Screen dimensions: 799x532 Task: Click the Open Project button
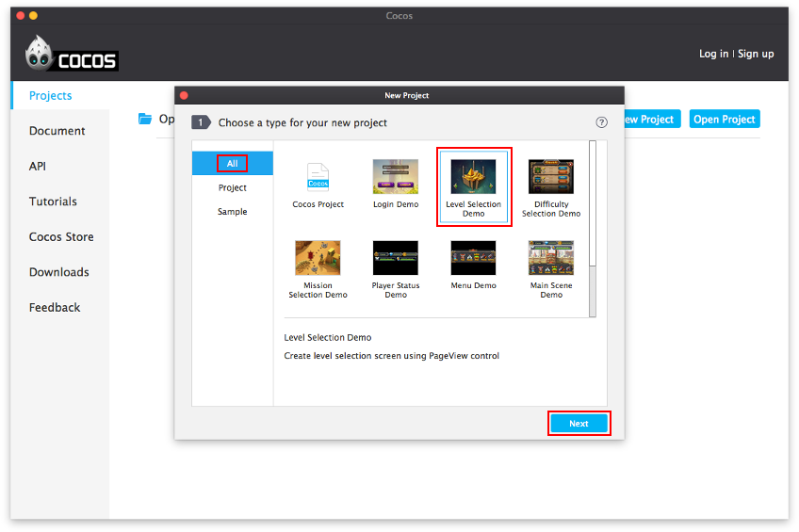[724, 120]
